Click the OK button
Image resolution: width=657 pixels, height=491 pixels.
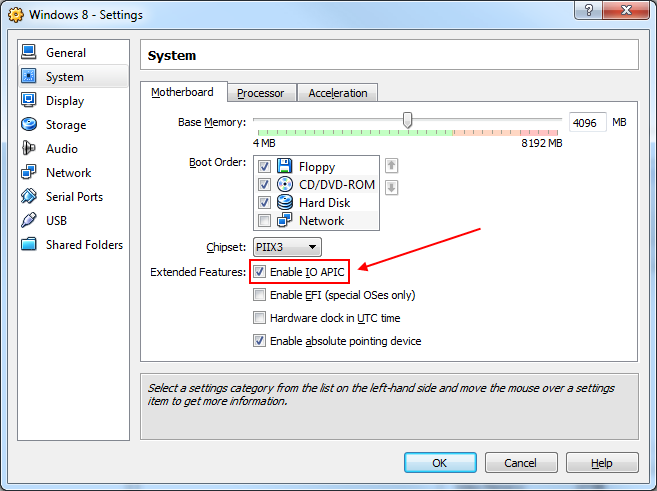[439, 463]
